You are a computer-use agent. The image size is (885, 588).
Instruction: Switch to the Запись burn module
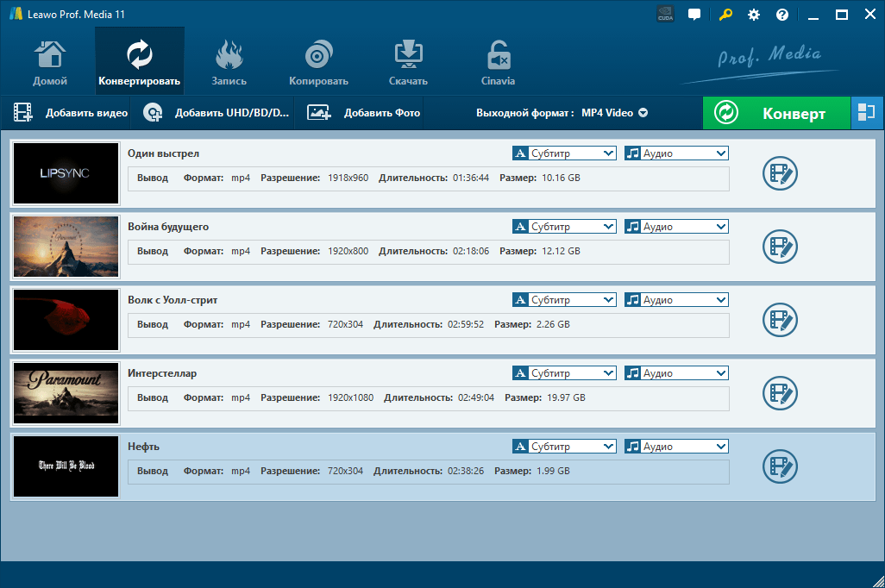[229, 61]
